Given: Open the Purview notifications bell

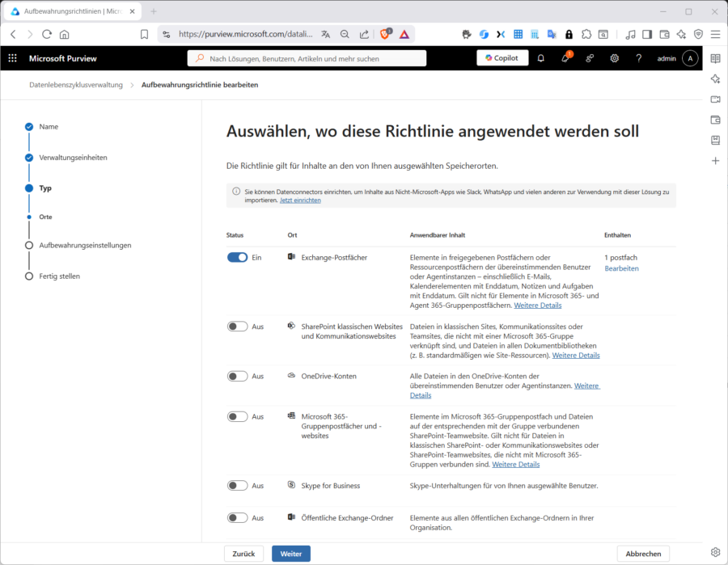Looking at the screenshot, I should coord(540,57).
